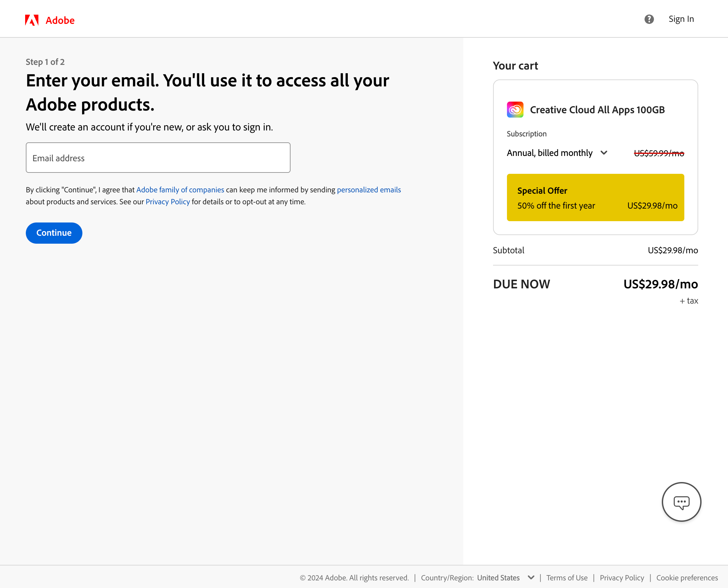Click the personalized emails link
Viewport: 728px width, 588px height.
click(x=369, y=189)
